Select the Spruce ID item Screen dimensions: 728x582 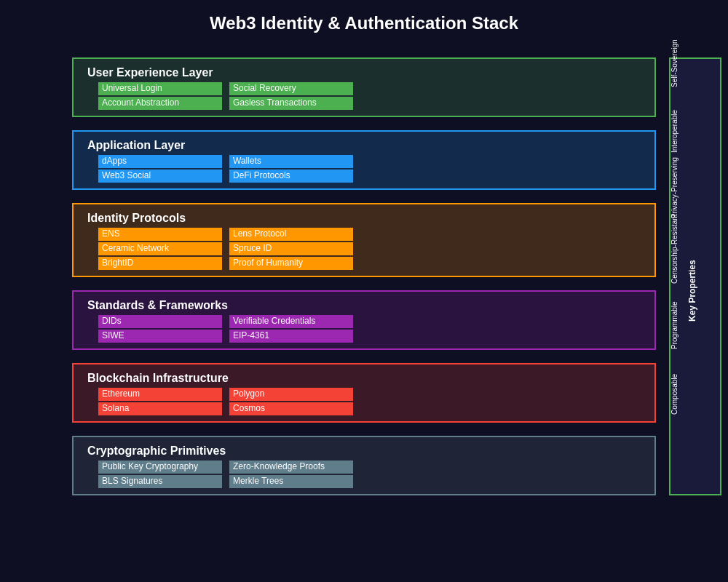291,249
